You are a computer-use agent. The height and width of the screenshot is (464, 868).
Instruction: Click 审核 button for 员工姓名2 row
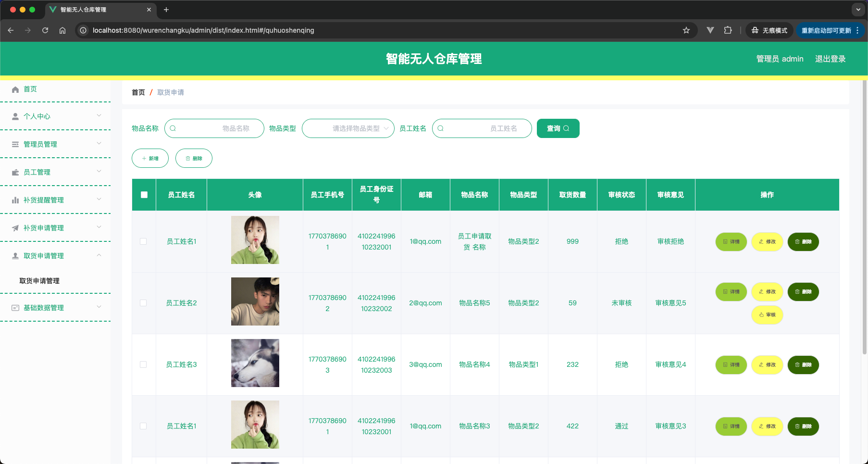[x=767, y=315]
